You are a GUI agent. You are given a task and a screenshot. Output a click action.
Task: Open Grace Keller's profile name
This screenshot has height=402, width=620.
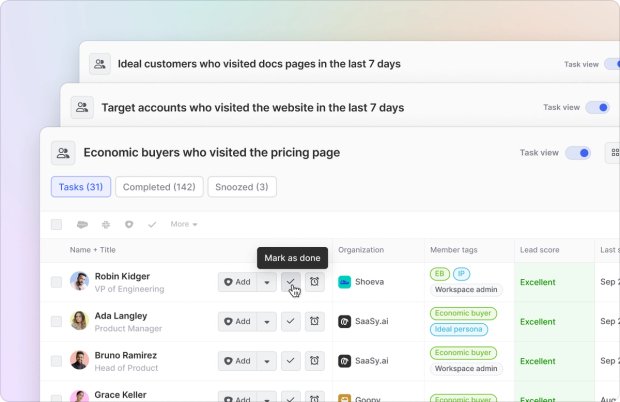[x=120, y=394]
